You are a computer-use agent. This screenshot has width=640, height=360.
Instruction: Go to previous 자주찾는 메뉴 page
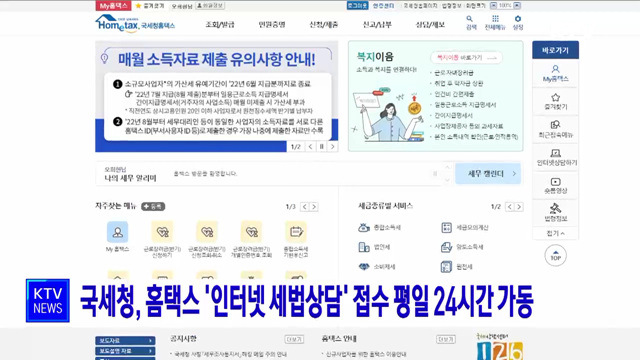click(304, 207)
